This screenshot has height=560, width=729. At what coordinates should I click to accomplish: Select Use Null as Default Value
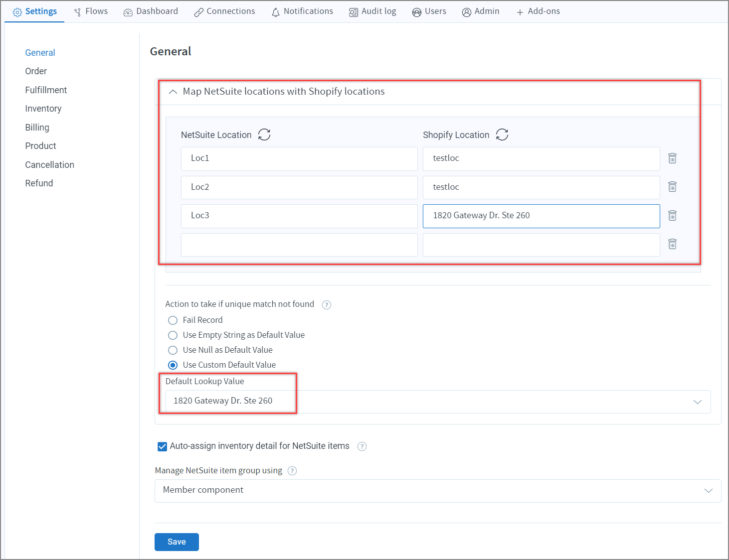tap(173, 350)
